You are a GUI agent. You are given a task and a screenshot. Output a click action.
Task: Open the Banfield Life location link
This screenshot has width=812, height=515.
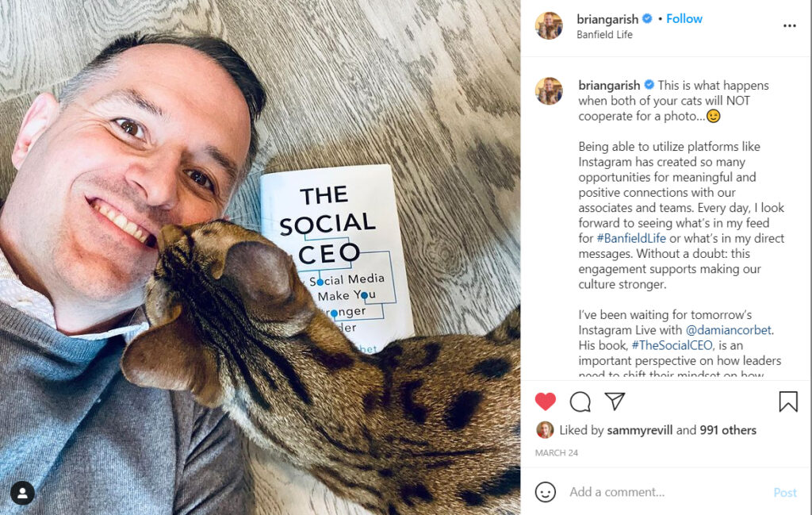coord(604,35)
